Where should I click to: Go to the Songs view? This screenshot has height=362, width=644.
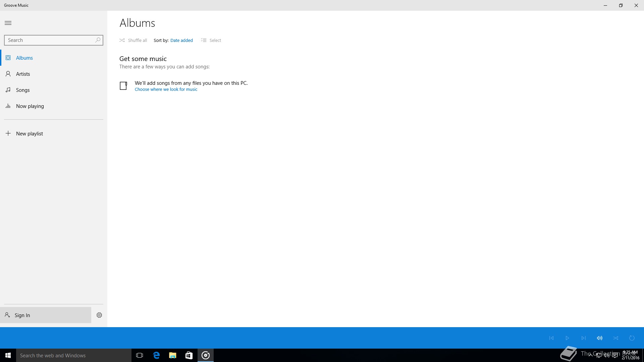point(54,90)
